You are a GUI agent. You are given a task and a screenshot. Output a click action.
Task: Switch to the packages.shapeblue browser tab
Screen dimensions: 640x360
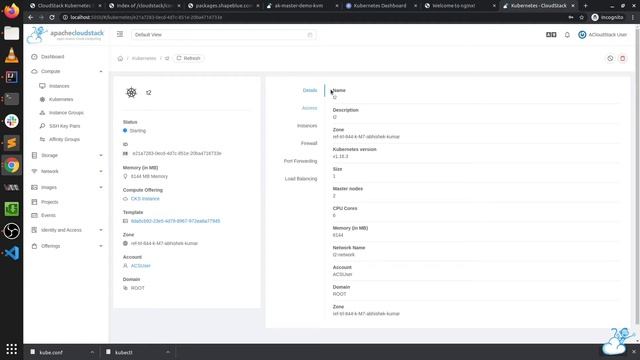click(x=223, y=6)
